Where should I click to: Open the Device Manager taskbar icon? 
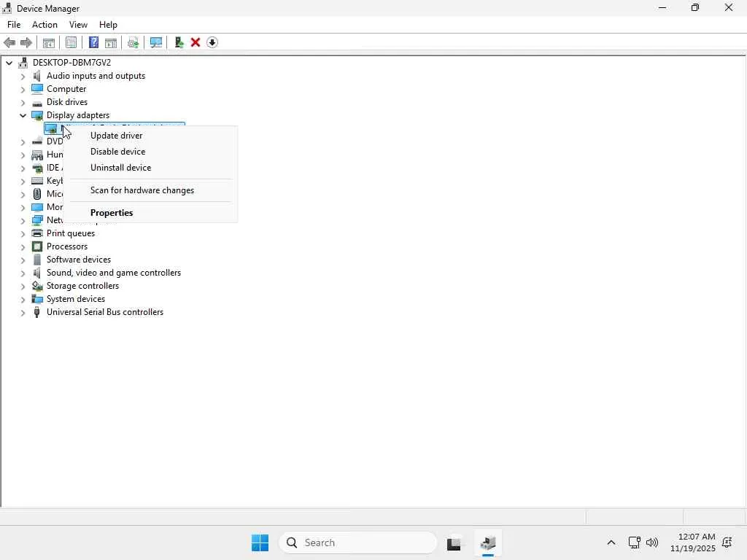[488, 542]
